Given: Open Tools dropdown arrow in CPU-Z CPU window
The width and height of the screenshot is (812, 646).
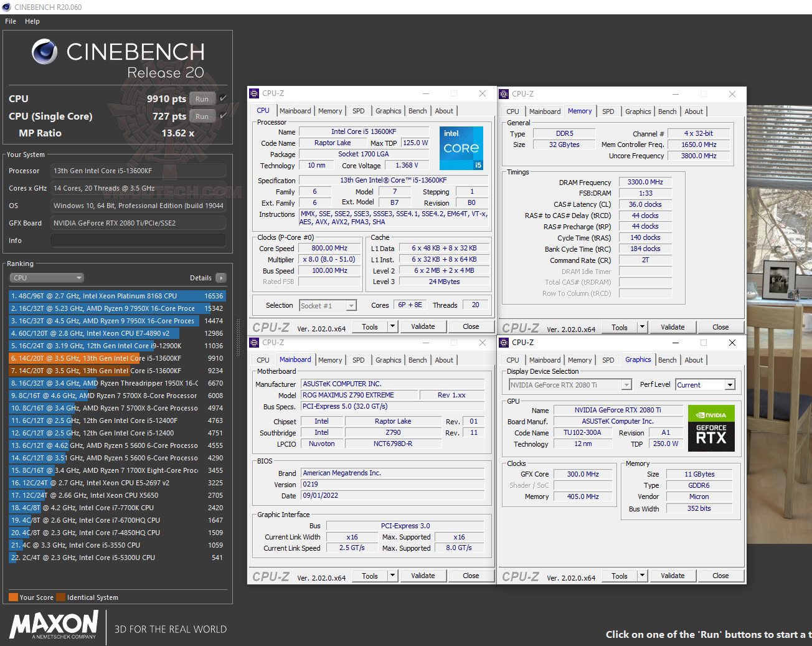Looking at the screenshot, I should 392,326.
